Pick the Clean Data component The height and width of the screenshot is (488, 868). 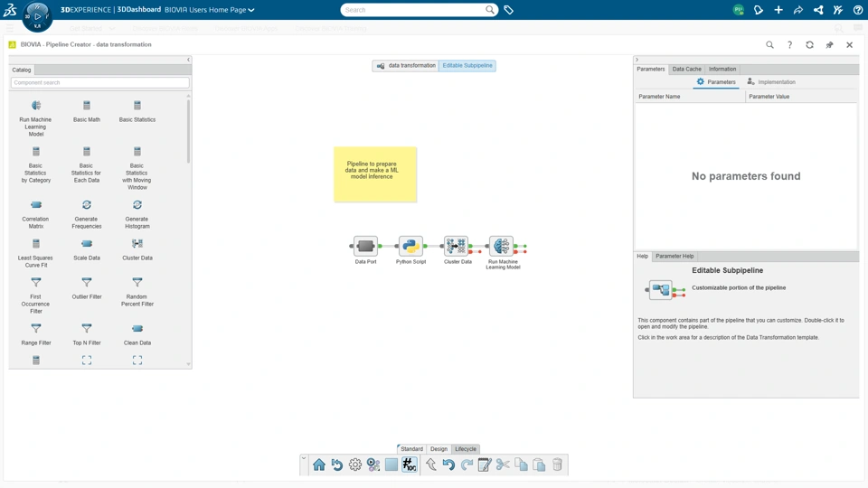[137, 334]
